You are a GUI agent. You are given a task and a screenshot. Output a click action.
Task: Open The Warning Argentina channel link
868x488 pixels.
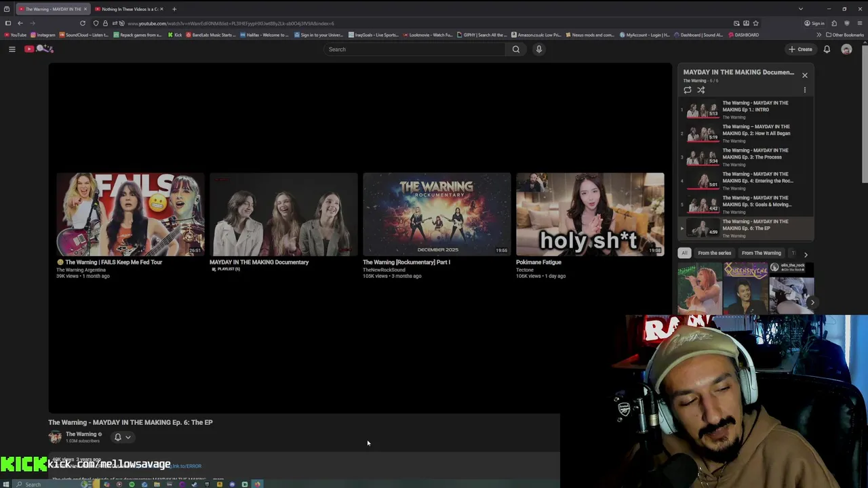[x=81, y=270]
